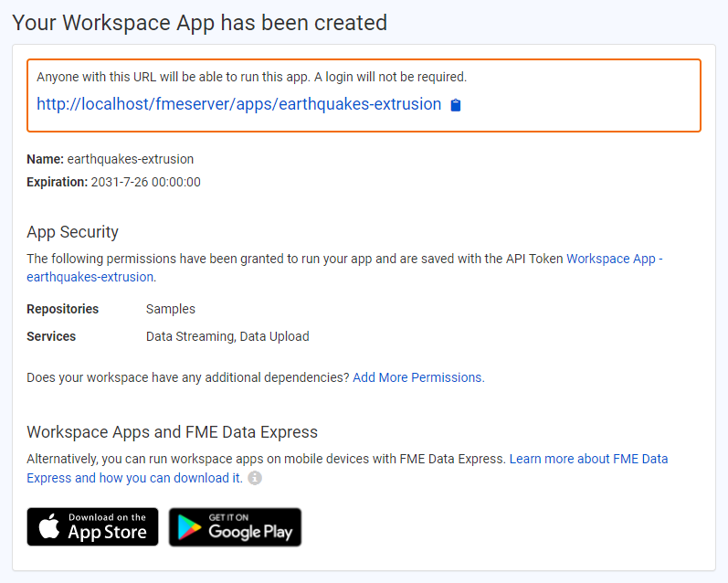The image size is (728, 583).
Task: Follow the Add More Permissions link
Action: coord(417,377)
